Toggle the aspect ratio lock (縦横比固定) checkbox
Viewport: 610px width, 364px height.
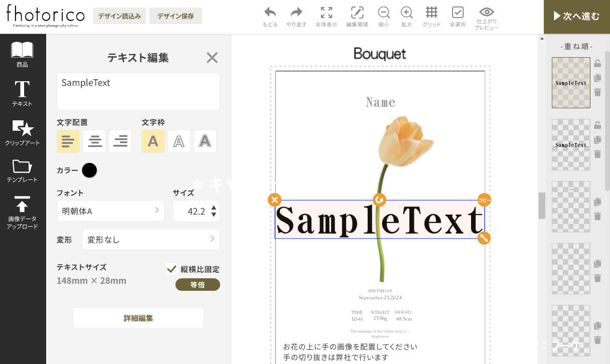point(172,269)
